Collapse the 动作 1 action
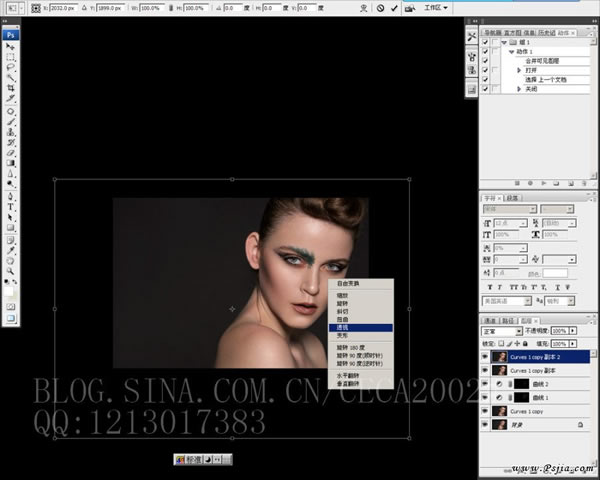 [x=511, y=52]
